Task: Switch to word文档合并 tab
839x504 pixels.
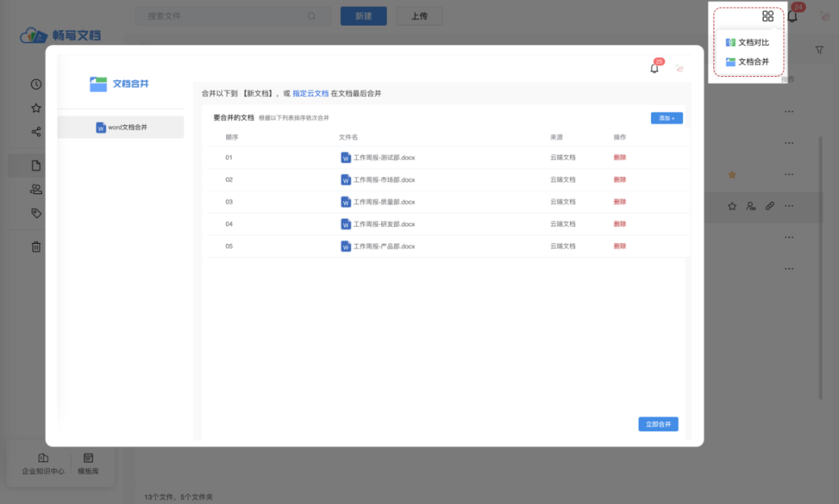Action: pyautogui.click(x=121, y=127)
